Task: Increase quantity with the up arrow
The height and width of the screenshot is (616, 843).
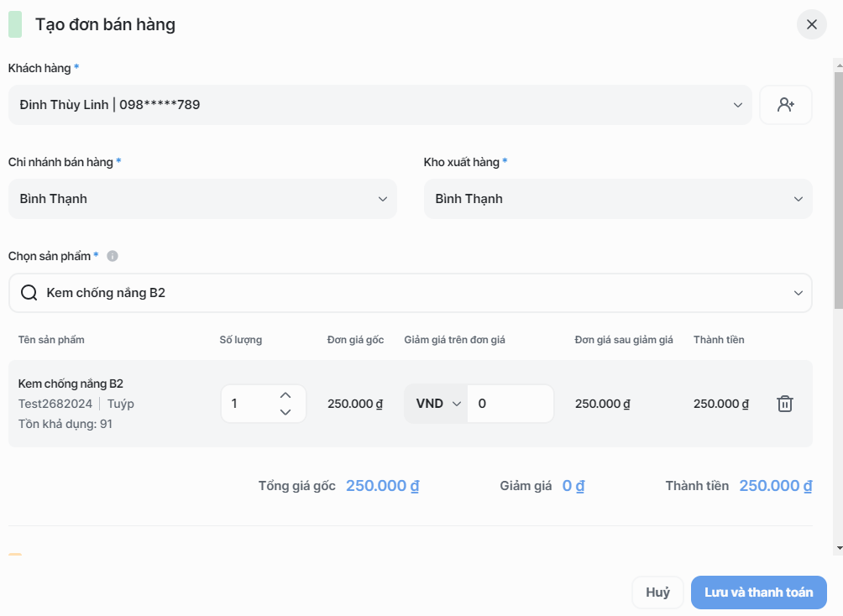Action: [x=285, y=395]
